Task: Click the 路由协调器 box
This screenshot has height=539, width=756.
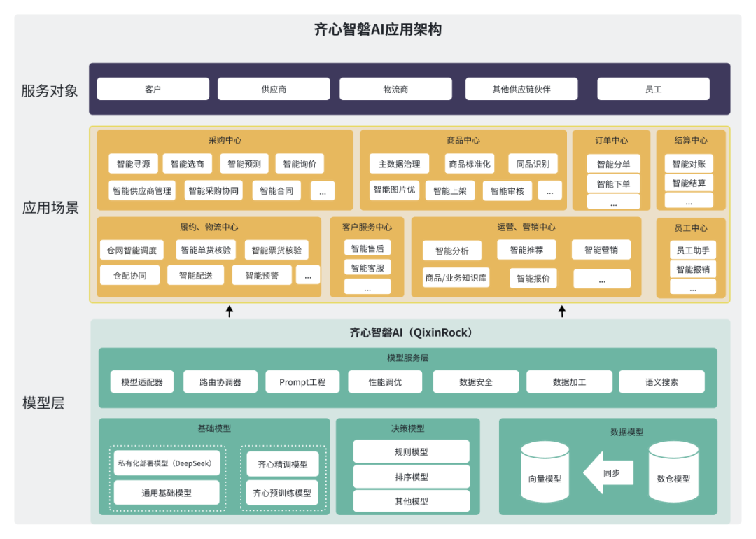Action: click(220, 381)
